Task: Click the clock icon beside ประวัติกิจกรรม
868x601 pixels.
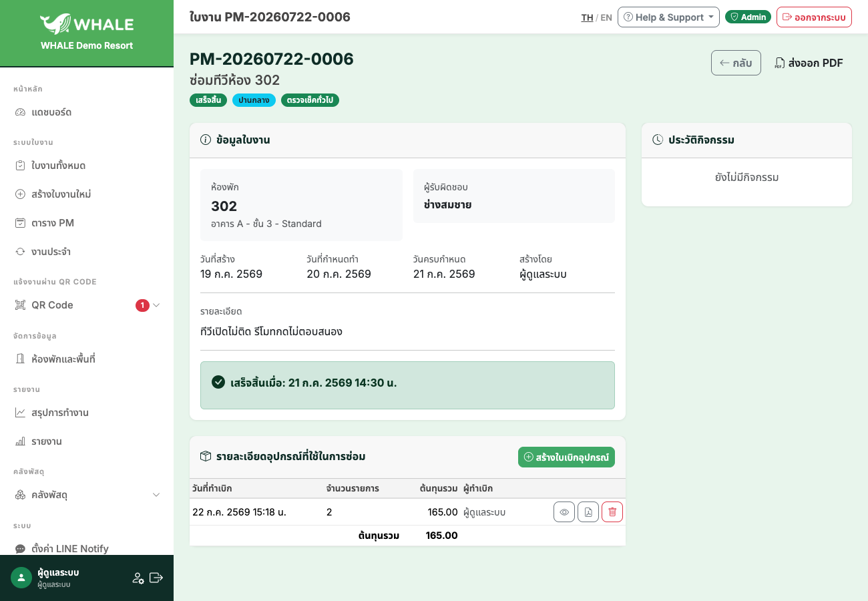Action: [x=658, y=140]
